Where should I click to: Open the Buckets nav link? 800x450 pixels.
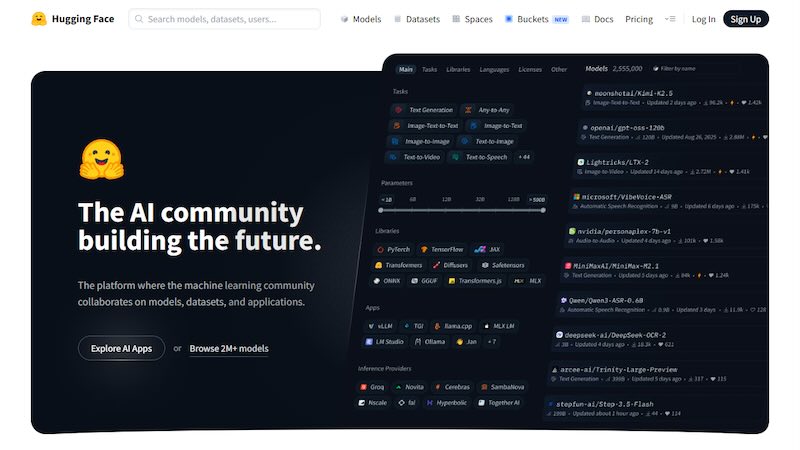(x=536, y=19)
